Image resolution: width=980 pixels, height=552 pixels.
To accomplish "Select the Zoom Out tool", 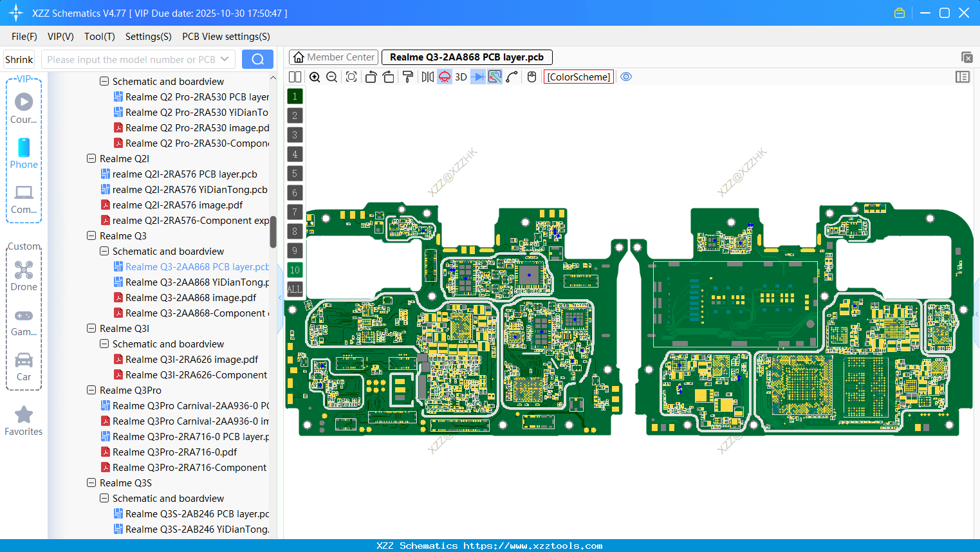I will pos(331,77).
